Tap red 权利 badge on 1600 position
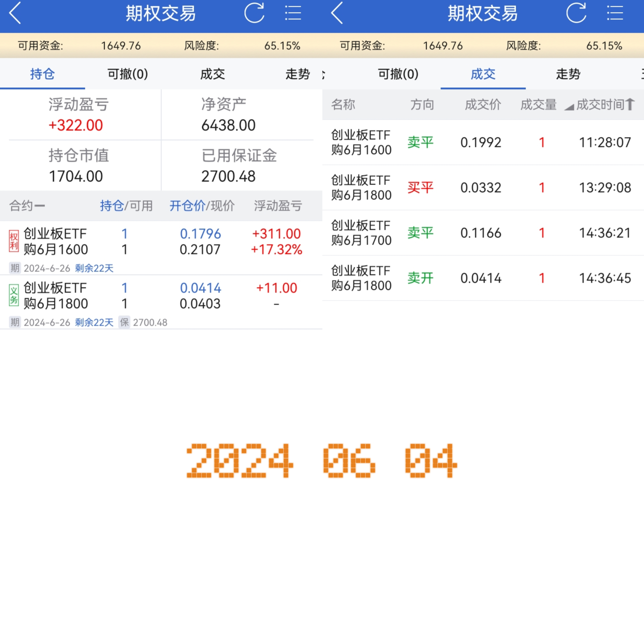The height and width of the screenshot is (644, 644). coord(14,241)
